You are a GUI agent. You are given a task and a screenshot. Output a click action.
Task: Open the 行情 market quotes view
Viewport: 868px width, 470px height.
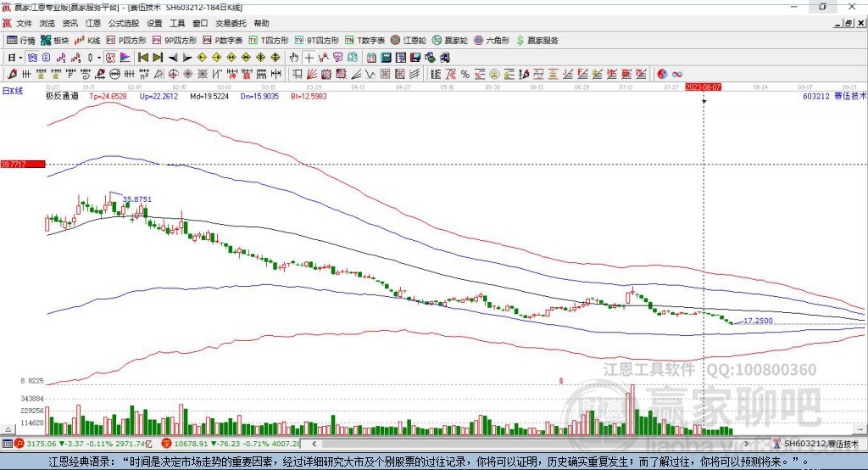click(21, 40)
